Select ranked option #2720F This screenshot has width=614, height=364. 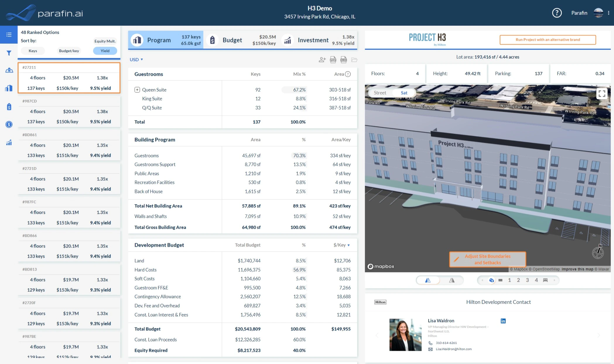click(x=69, y=313)
